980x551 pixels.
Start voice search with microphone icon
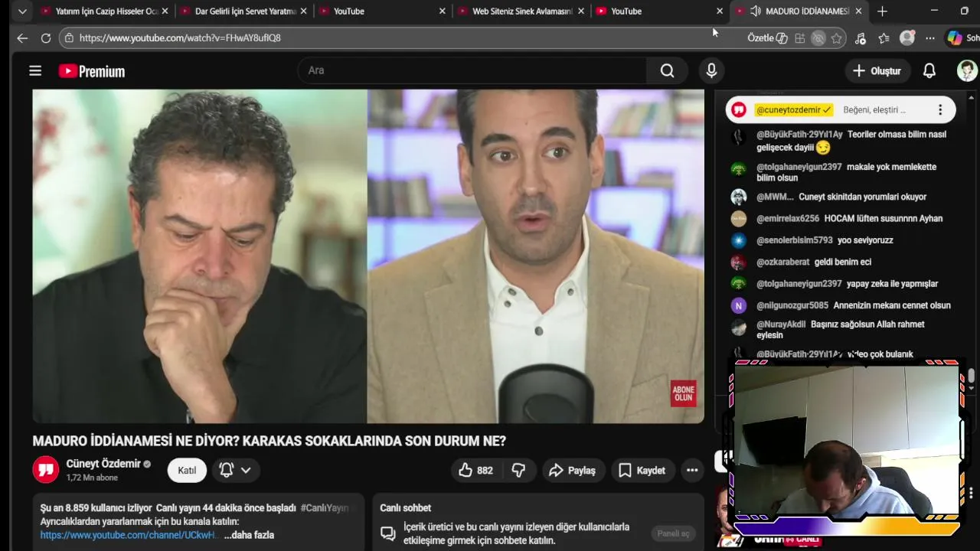tap(711, 70)
